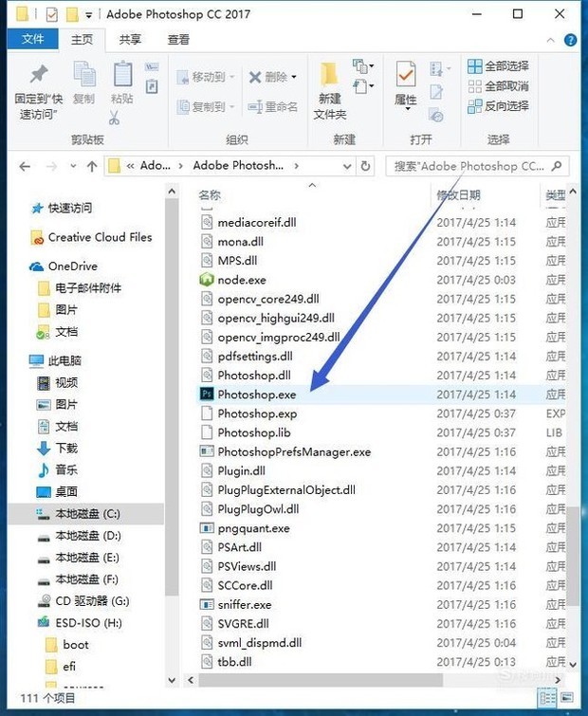Switch to the Home ribbon tab

(x=83, y=40)
